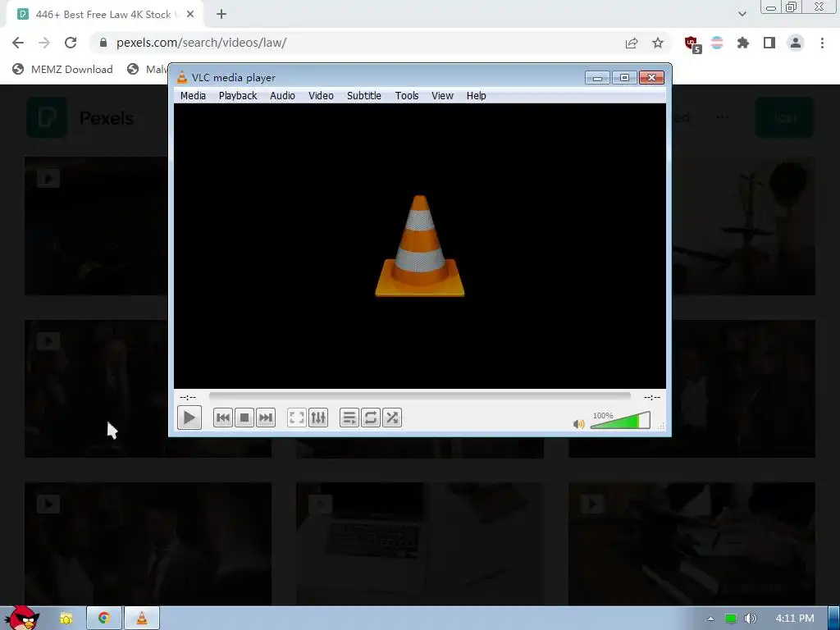View site information lock icon
Viewport: 840px width, 630px height.
(x=103, y=43)
